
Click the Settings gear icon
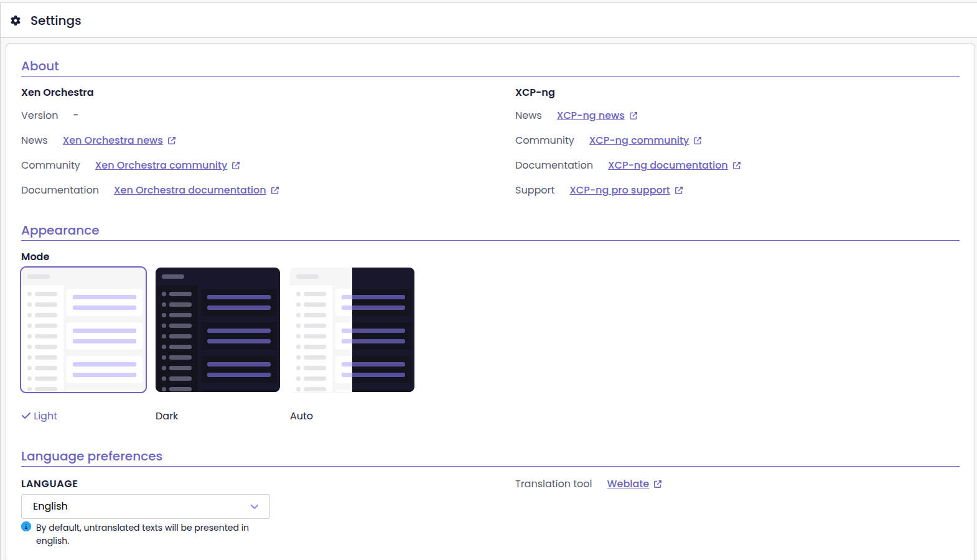[16, 21]
